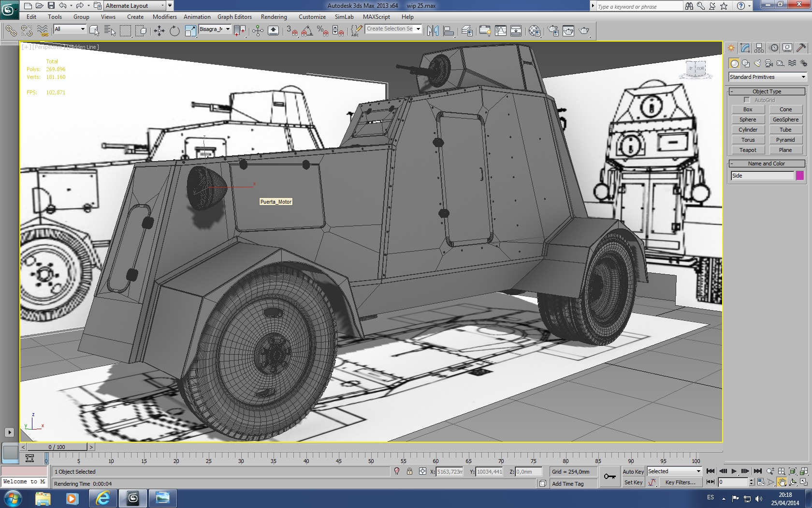Viewport: 812px width, 508px height.
Task: Open the Modifiers menu
Action: 164,17
